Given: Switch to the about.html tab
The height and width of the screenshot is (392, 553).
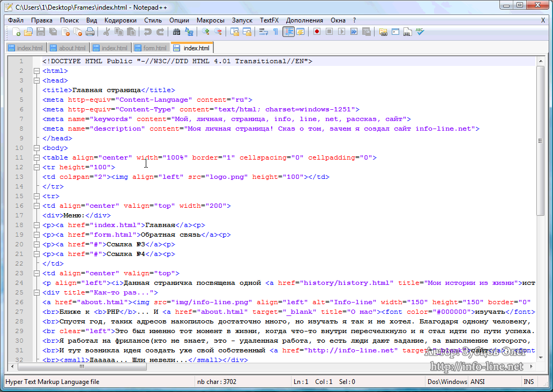Looking at the screenshot, I should click(68, 48).
